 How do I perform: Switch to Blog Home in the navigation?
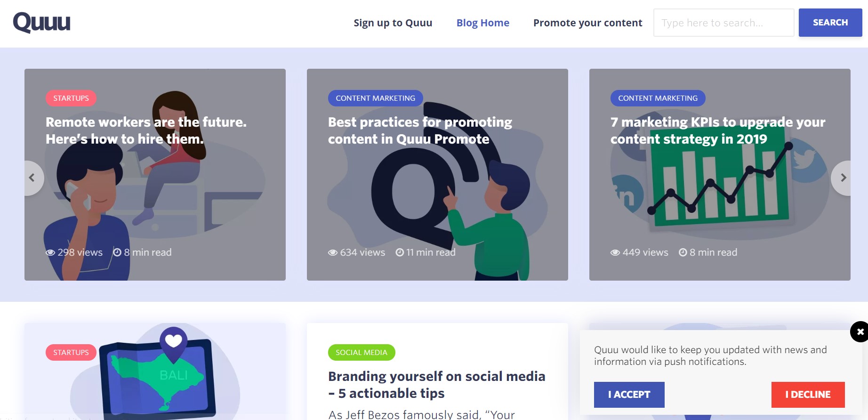click(x=482, y=23)
